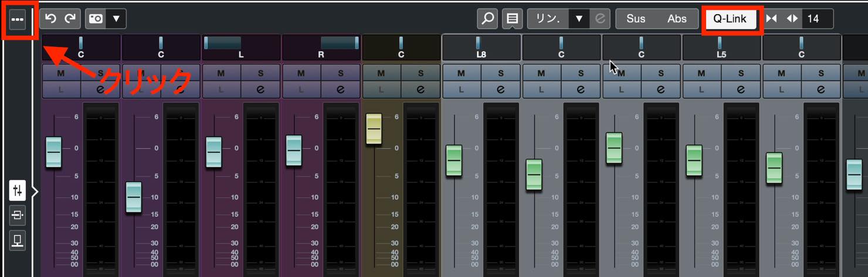Open the dropdown arrow beside the camera icon
This screenshot has width=868, height=277.
[116, 19]
